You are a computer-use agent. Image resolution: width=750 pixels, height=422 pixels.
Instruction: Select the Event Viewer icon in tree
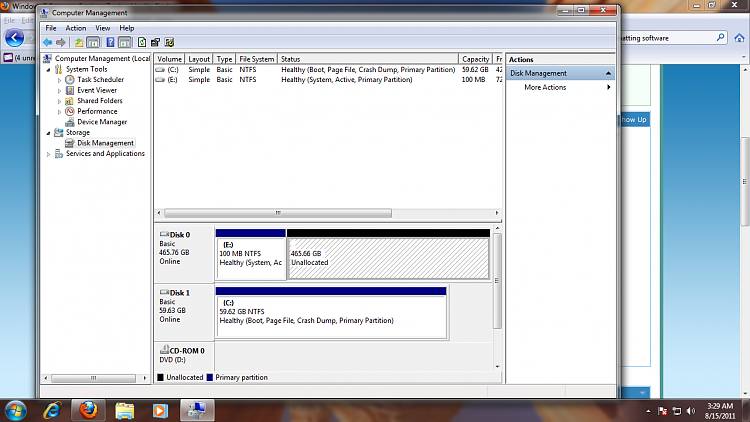[x=70, y=90]
